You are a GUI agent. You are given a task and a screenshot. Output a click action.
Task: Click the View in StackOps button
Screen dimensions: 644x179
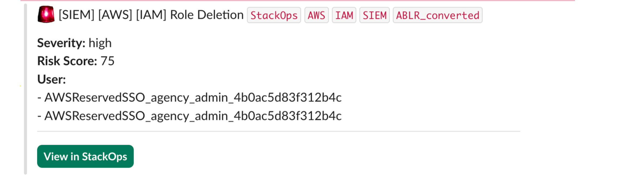[85, 156]
